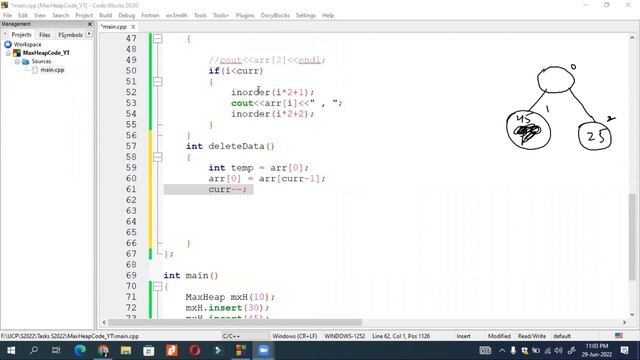Open File Explorer from taskbar

[126, 351]
